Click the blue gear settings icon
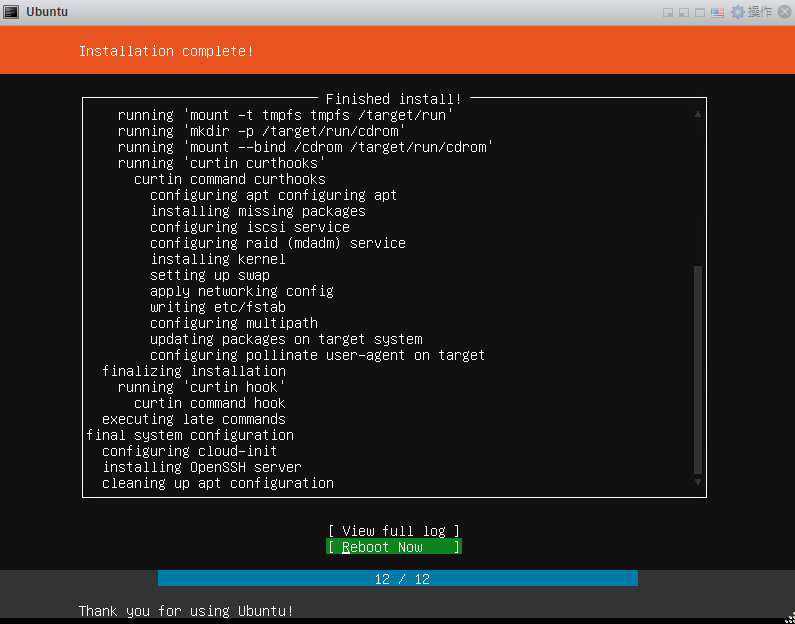Screen dimensions: 795x624 pyautogui.click(x=738, y=12)
